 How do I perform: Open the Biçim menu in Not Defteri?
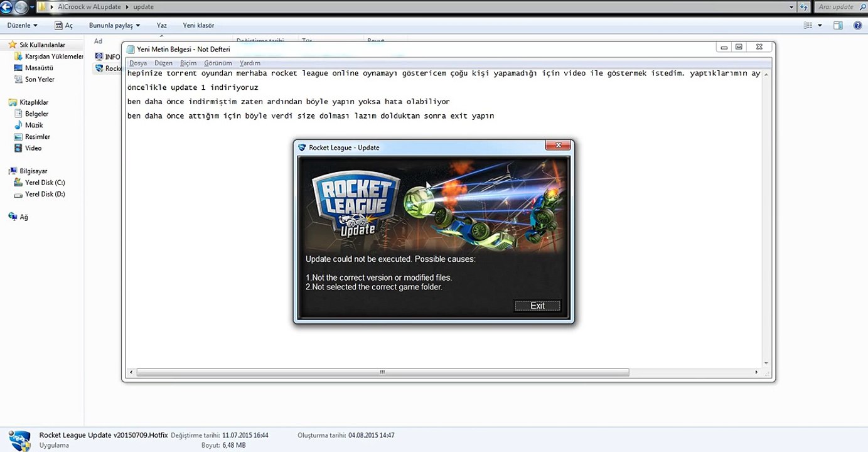point(188,63)
